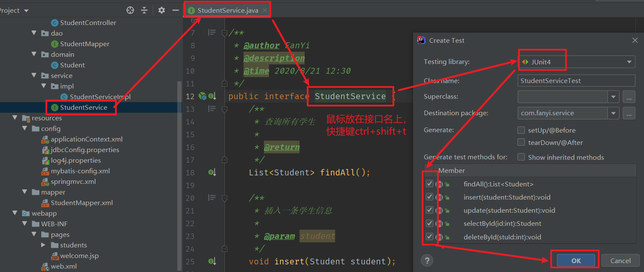Click the Destination package field

tap(563, 113)
